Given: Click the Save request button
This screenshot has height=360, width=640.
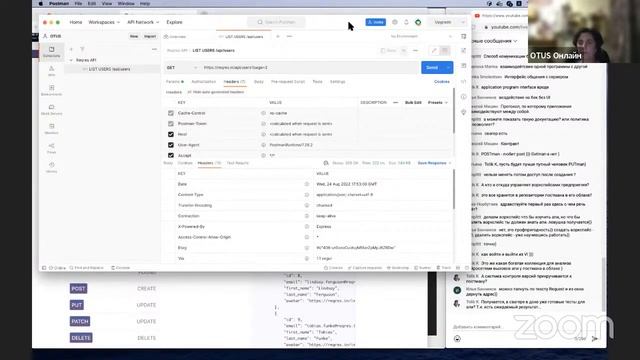Looking at the screenshot, I should coord(389,51).
